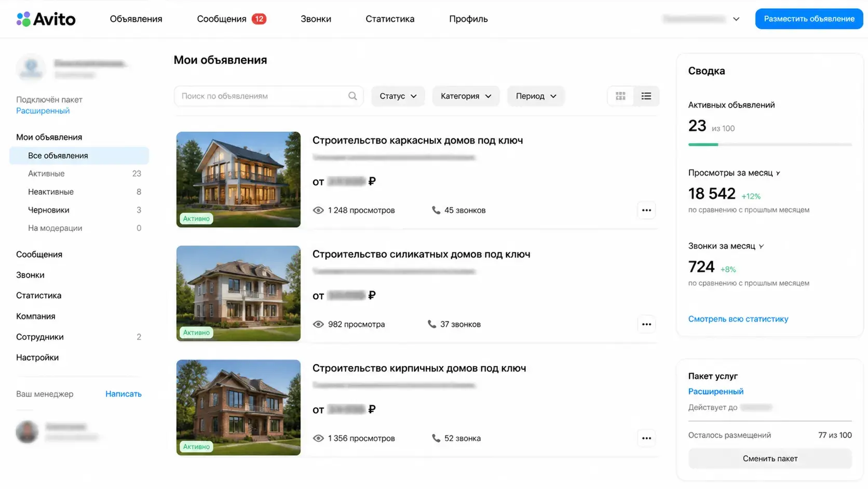
Task: Open Статистика in the top navigation
Action: (390, 19)
